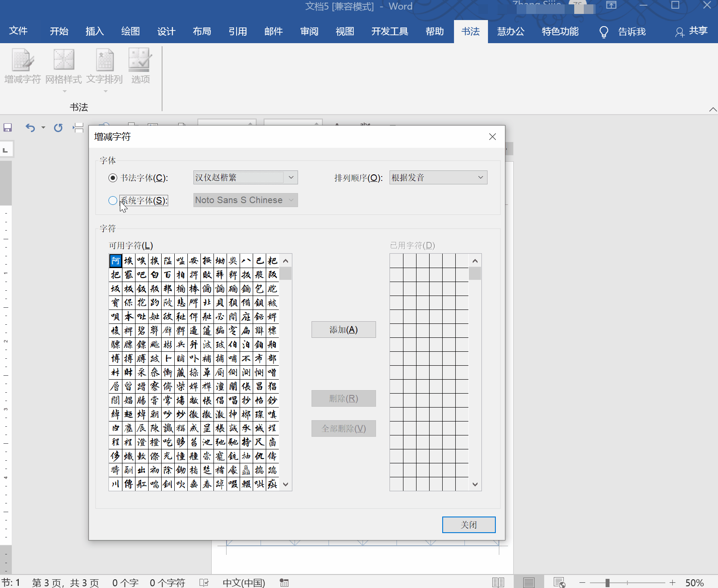Open the Noto Sans S Chinese dropdown
The height and width of the screenshot is (588, 718).
245,200
